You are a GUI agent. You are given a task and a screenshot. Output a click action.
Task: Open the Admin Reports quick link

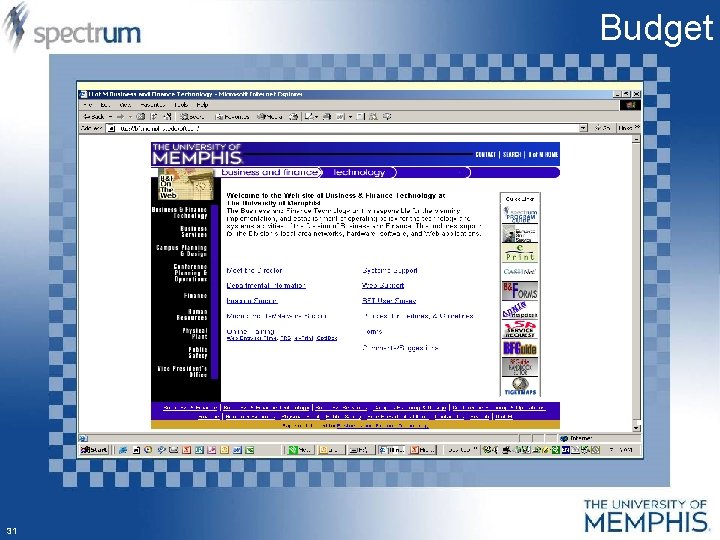click(x=520, y=310)
